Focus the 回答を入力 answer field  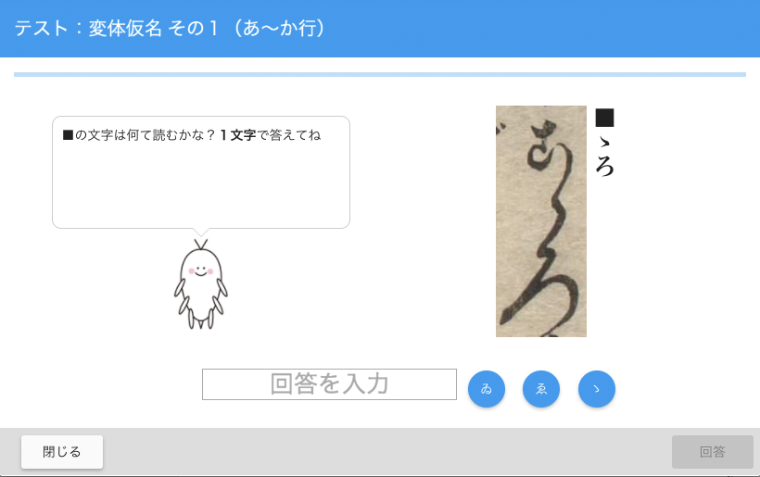(329, 384)
